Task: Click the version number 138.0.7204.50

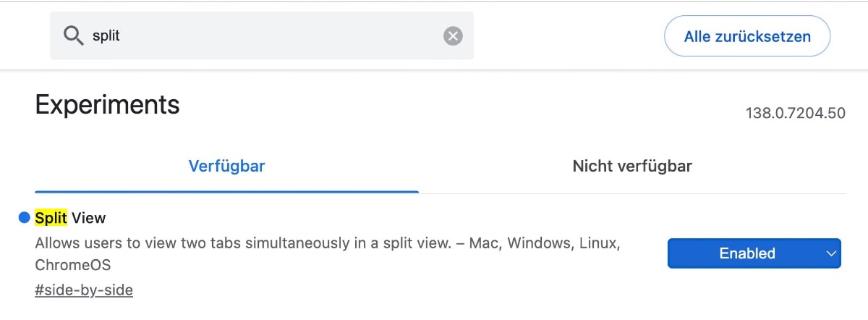Action: [x=795, y=114]
